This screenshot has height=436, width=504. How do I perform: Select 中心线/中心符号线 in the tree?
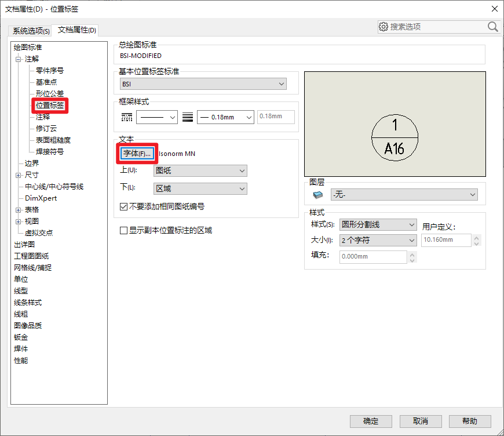54,187
